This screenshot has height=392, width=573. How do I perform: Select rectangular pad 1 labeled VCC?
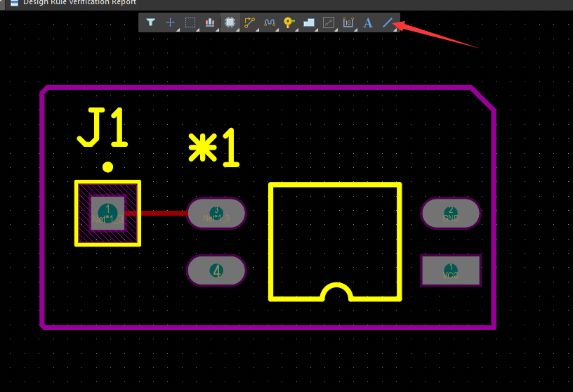tap(451, 270)
